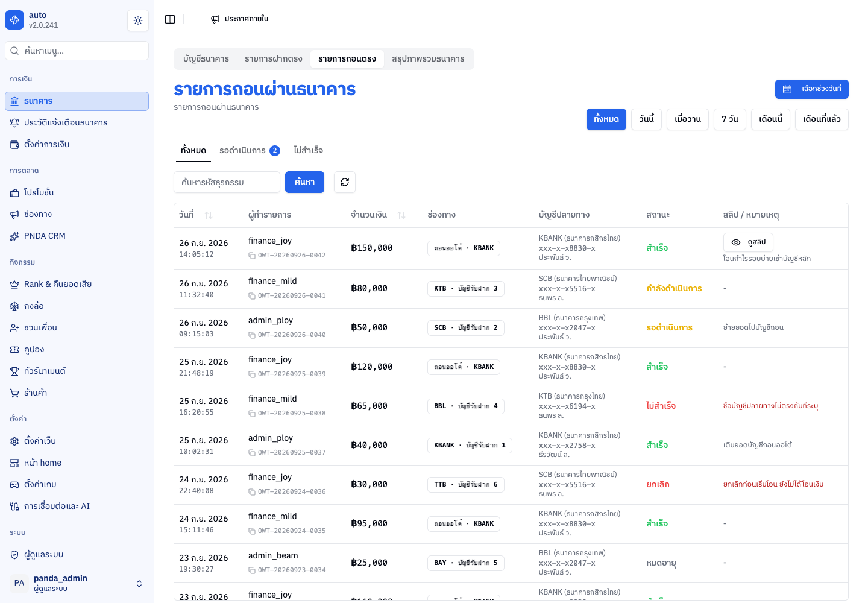Open ตั้งค่าเว็บ sidebar link
868x603 pixels.
point(77,441)
